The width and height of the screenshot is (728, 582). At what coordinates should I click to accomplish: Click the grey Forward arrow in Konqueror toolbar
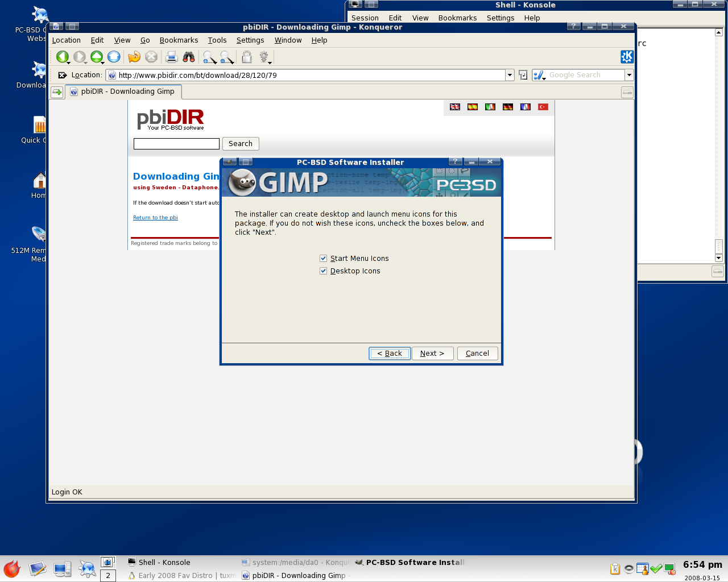pos(79,57)
